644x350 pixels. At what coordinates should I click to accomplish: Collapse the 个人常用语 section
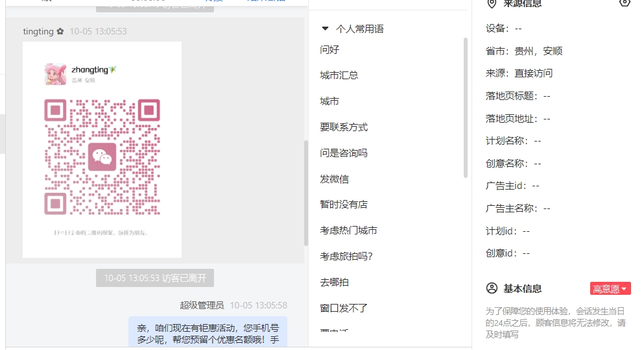325,29
